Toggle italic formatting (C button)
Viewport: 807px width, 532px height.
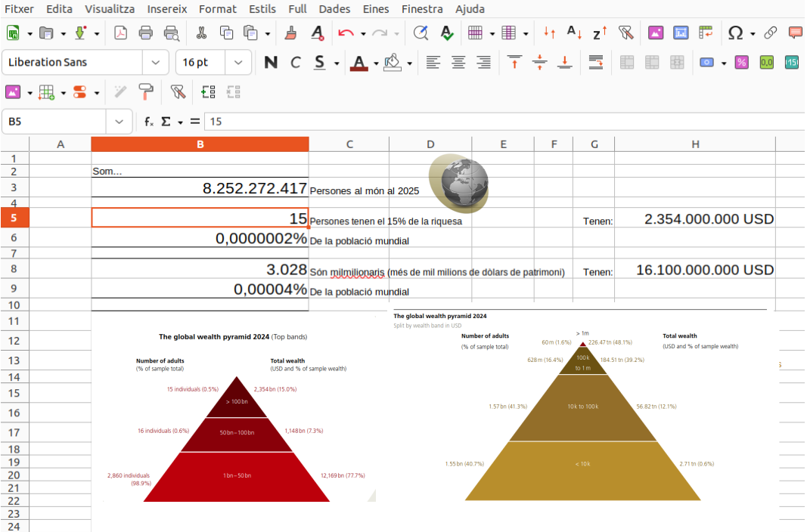point(296,63)
